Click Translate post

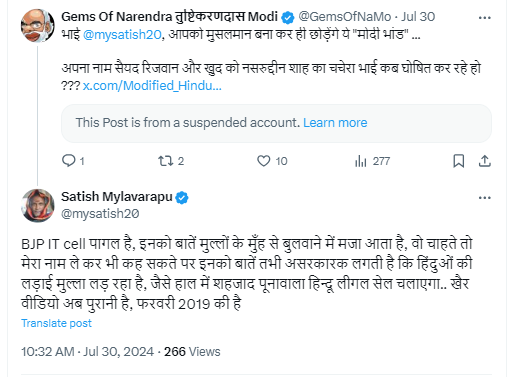(56, 323)
